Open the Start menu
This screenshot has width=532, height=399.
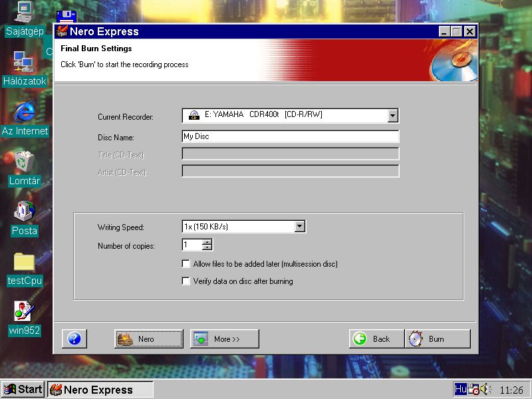23,389
